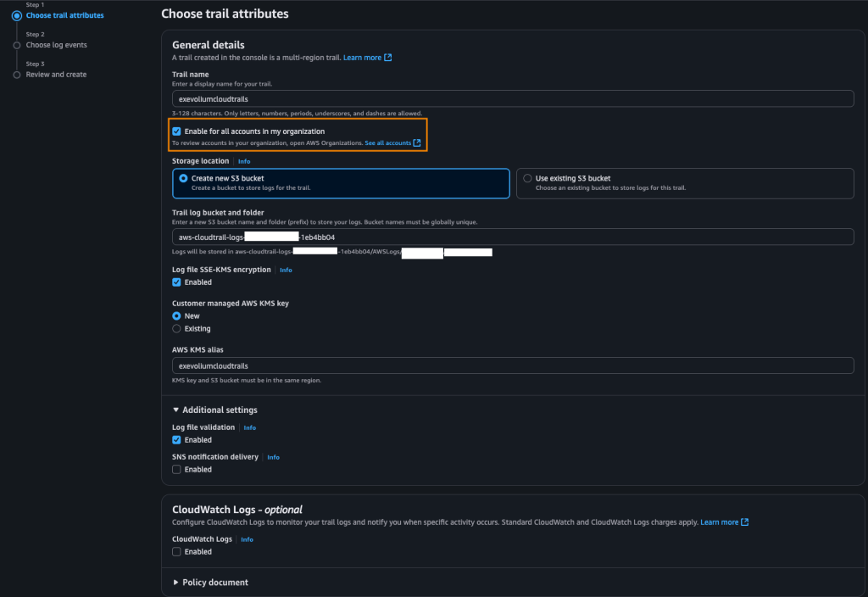This screenshot has height=597, width=868.
Task: Expand the Policy document section
Action: coord(176,583)
